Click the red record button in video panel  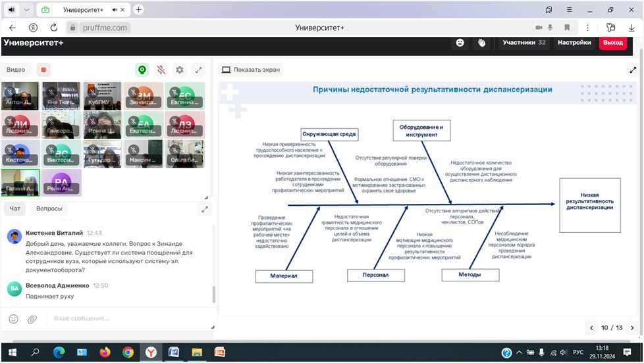[44, 70]
